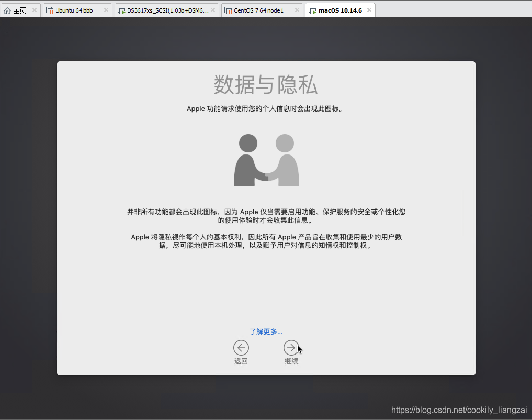Close the DS3617xs_SCSI tab

213,10
